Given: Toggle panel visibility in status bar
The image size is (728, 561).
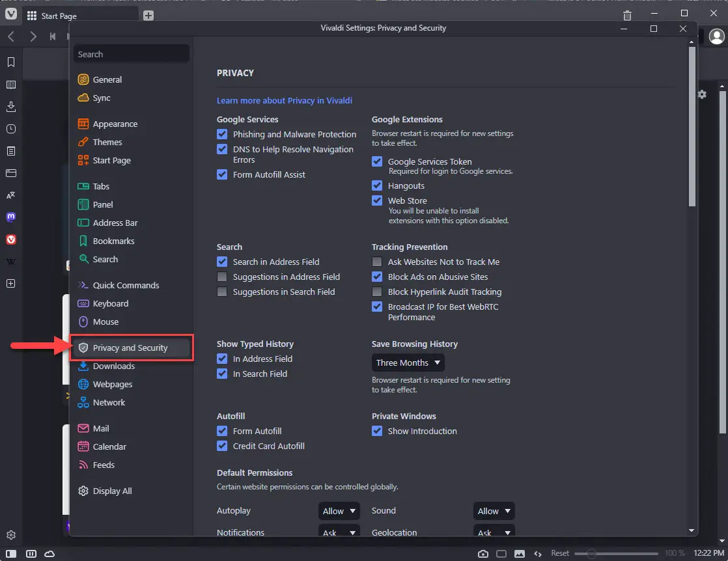Looking at the screenshot, I should [x=11, y=554].
